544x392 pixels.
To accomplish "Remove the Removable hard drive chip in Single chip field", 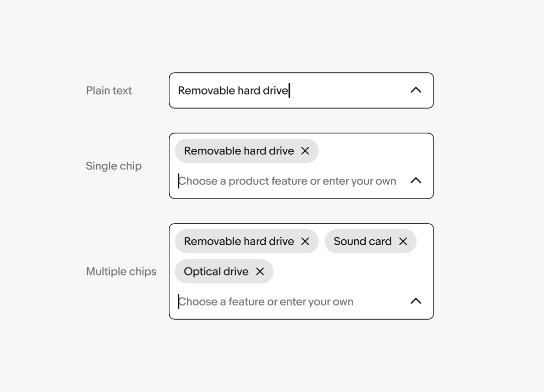I will point(305,151).
